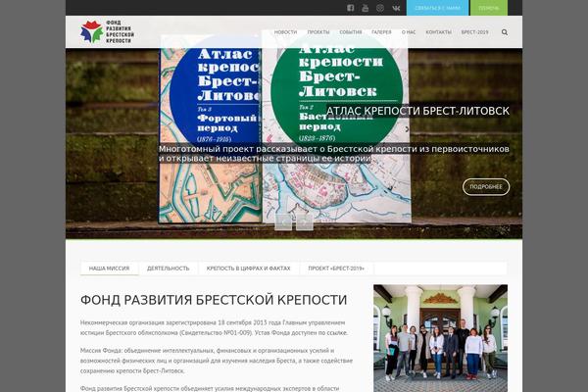The height and width of the screenshot is (392, 588).
Task: Select the 'Наша миссия' tab
Action: click(109, 269)
